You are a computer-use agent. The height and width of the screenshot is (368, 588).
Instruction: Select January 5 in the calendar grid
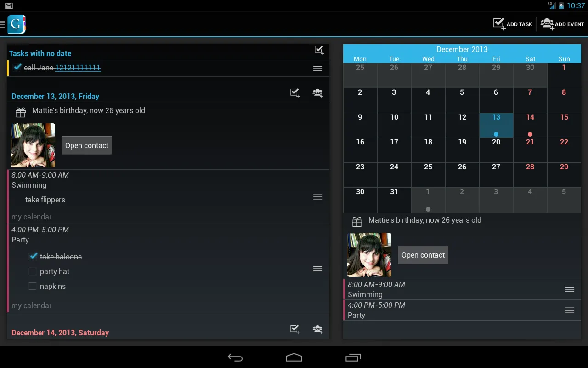564,200
